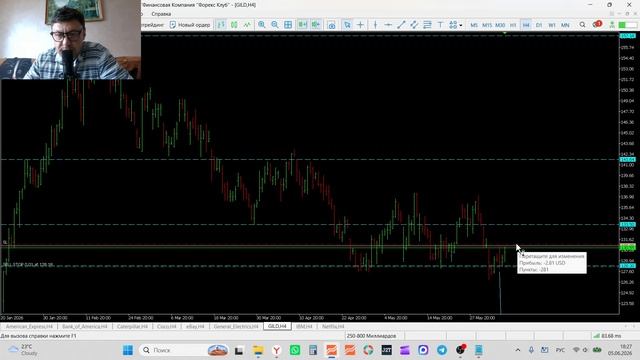
Task: Click the Новый ордер button
Action: pos(190,25)
